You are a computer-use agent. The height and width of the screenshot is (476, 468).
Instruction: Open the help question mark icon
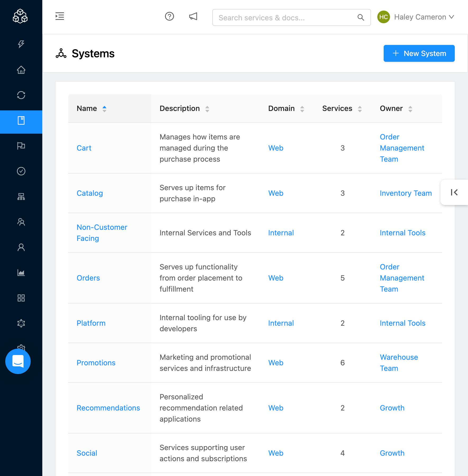(x=169, y=17)
